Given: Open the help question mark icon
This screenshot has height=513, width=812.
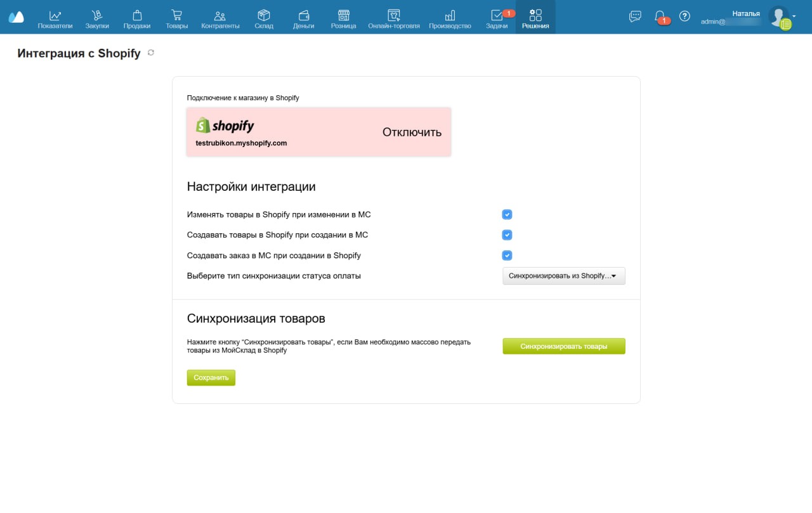Looking at the screenshot, I should click(x=684, y=16).
